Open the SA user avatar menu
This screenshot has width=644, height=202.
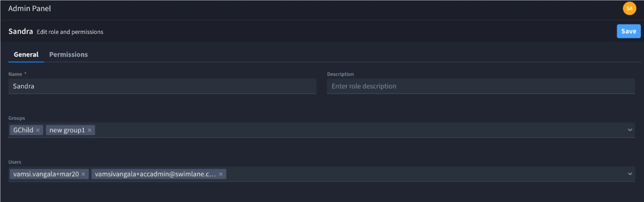[x=629, y=8]
